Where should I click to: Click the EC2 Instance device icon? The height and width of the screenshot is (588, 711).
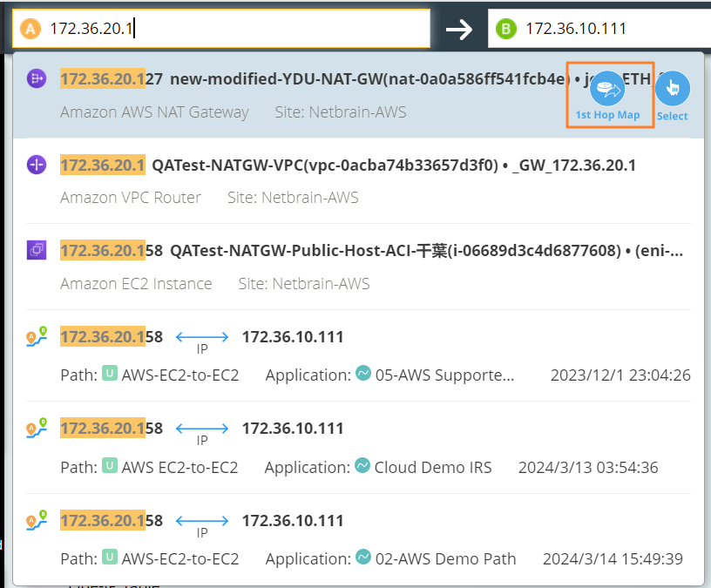[x=37, y=250]
